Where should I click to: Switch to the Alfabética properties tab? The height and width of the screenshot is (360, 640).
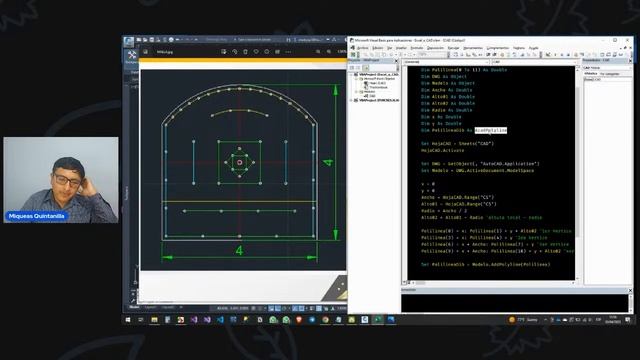click(591, 74)
